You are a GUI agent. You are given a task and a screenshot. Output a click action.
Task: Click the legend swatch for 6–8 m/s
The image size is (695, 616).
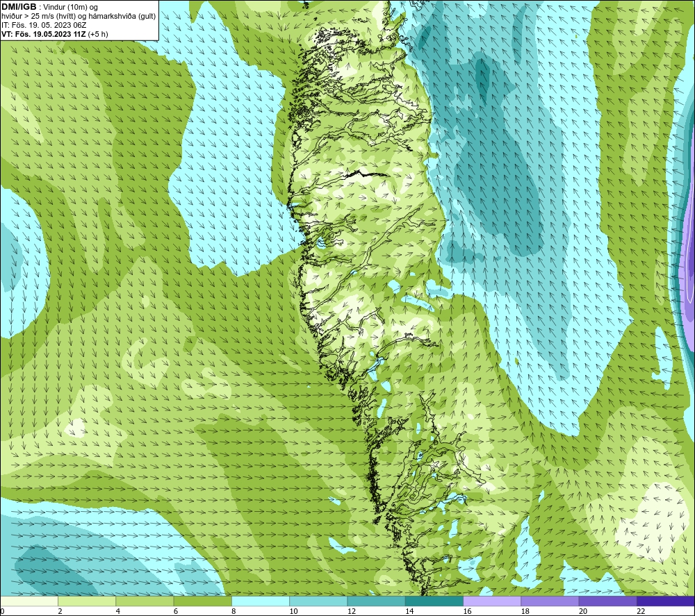(202, 601)
